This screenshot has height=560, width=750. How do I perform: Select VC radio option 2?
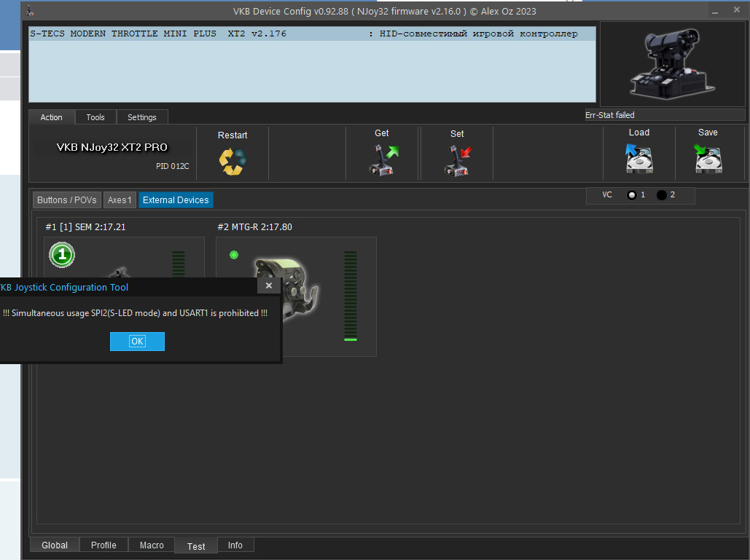(x=662, y=195)
